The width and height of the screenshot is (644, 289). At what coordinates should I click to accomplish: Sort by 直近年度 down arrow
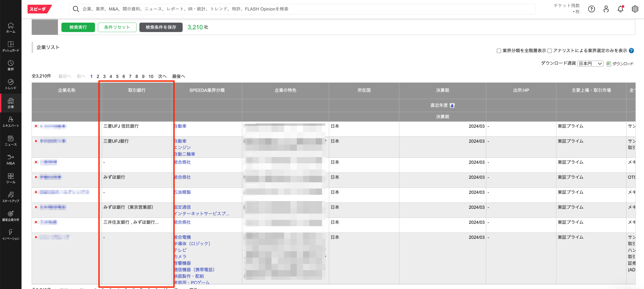(x=452, y=106)
